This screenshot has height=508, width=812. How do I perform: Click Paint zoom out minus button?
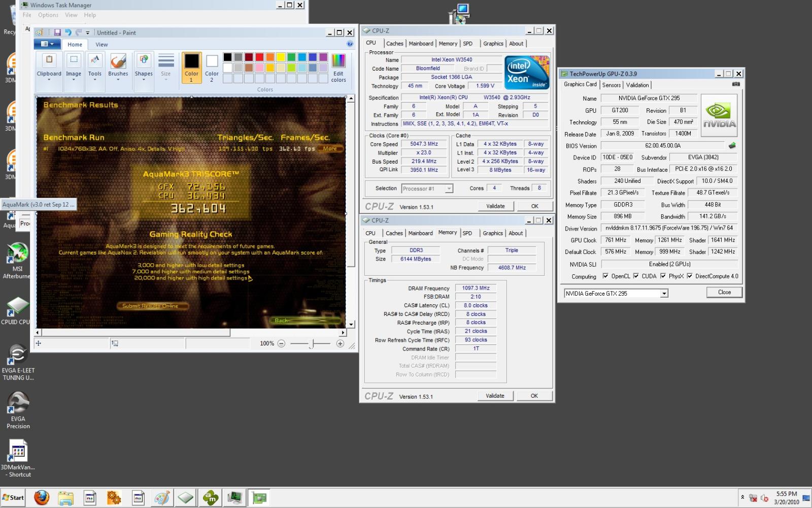pyautogui.click(x=281, y=344)
